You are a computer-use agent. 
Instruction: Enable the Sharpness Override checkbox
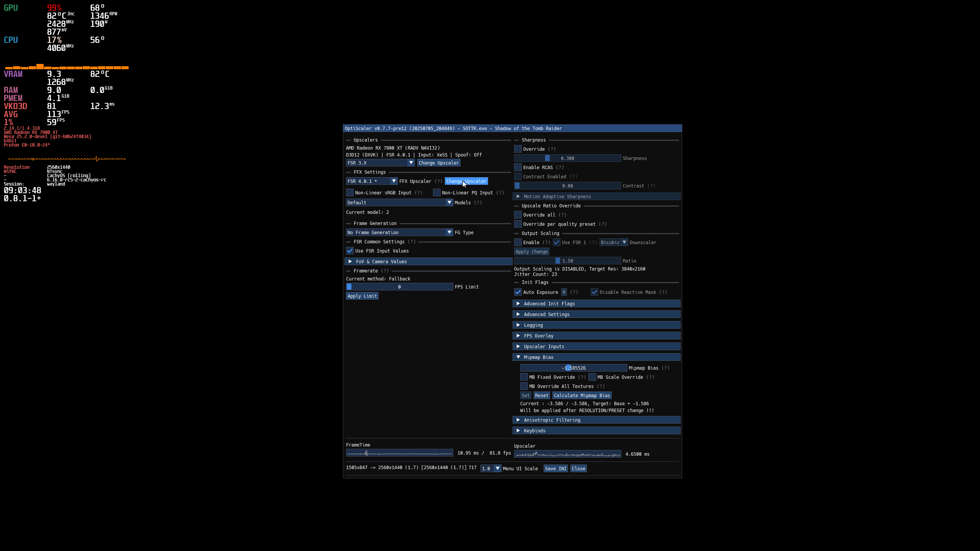pyautogui.click(x=518, y=149)
